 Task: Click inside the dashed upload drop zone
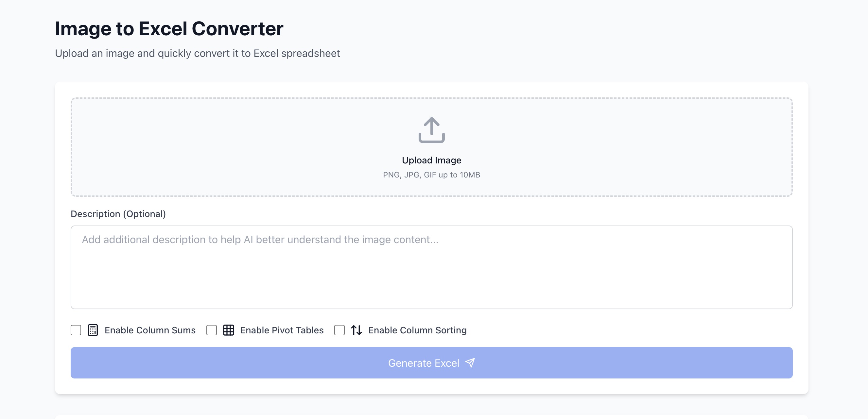[x=431, y=147]
